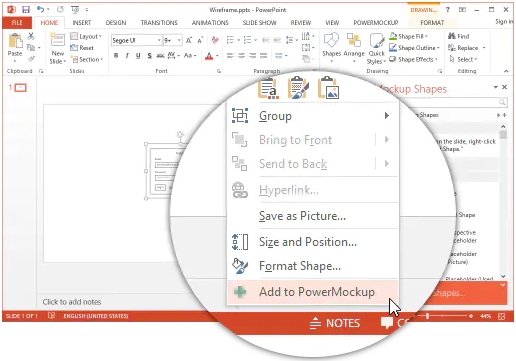Open the Shapes gallery
This screenshot has width=516, height=361.
(x=331, y=48)
